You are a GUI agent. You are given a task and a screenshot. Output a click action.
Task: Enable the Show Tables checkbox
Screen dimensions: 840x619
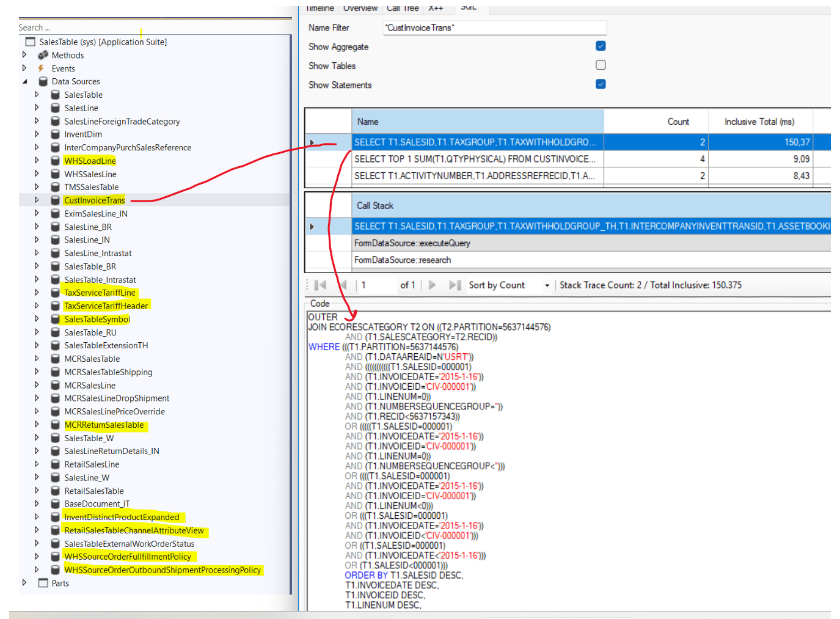(x=601, y=65)
